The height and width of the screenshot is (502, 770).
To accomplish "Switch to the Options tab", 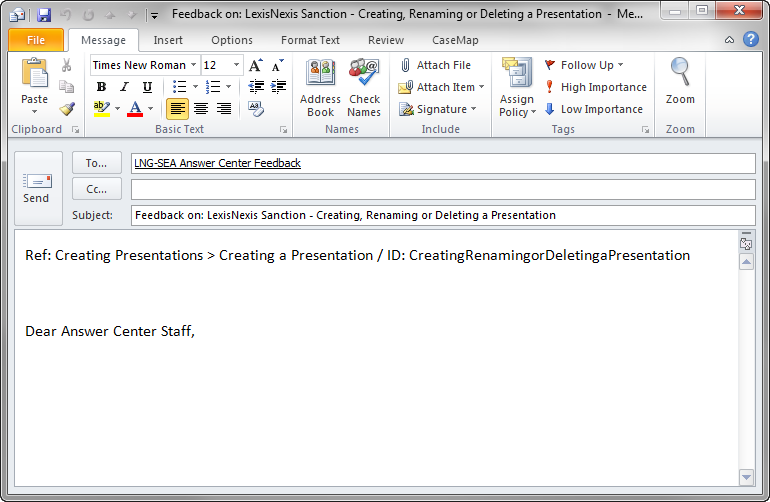I will coord(232,40).
